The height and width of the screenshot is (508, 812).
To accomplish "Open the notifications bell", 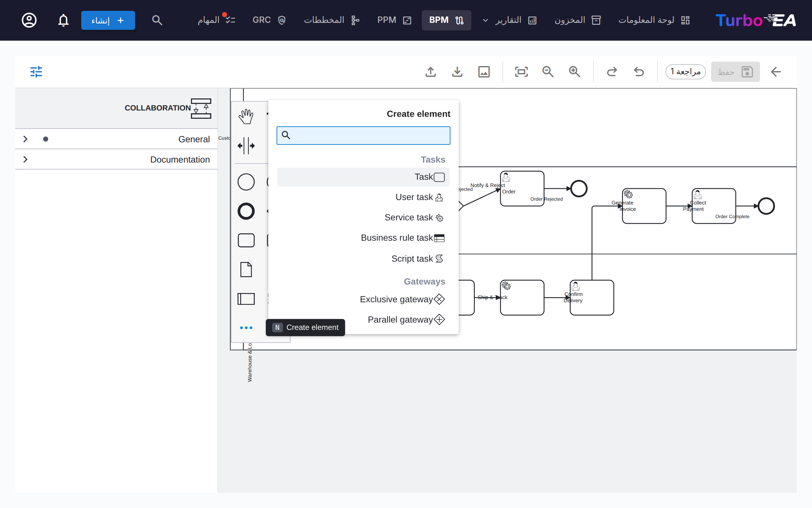I will point(63,20).
